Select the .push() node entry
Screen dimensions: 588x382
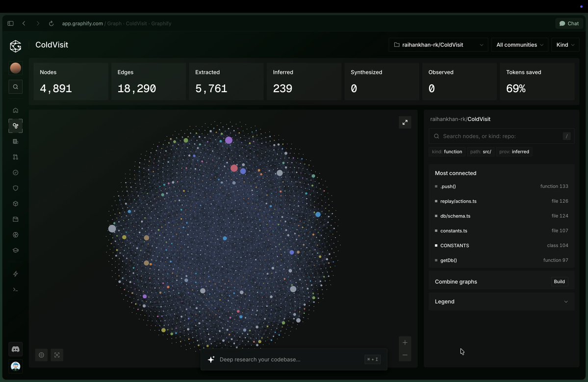click(501, 186)
